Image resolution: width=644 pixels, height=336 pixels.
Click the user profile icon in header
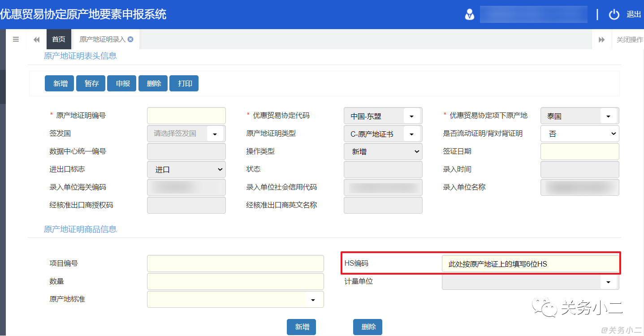coord(469,14)
